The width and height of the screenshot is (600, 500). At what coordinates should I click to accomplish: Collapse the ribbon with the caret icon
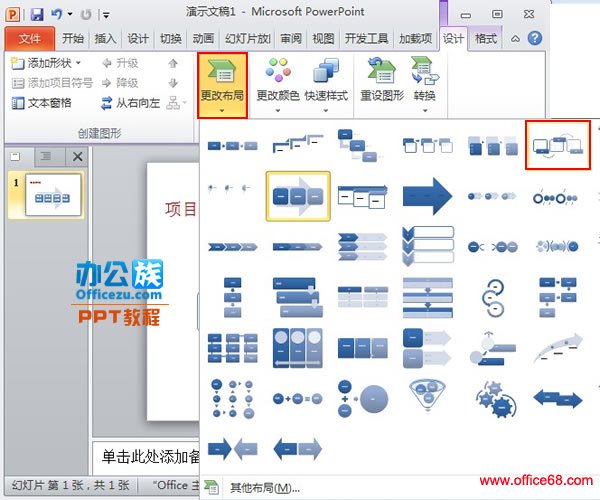(515, 39)
